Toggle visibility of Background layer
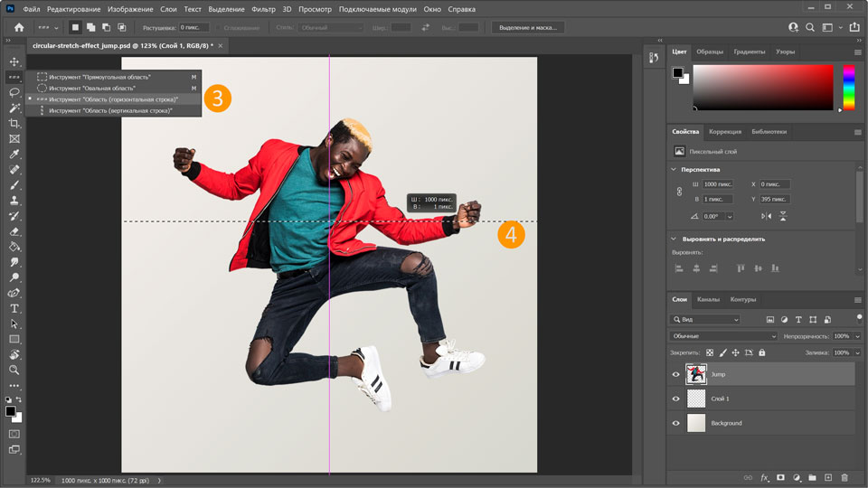Screen dimensions: 868x488 [675, 423]
